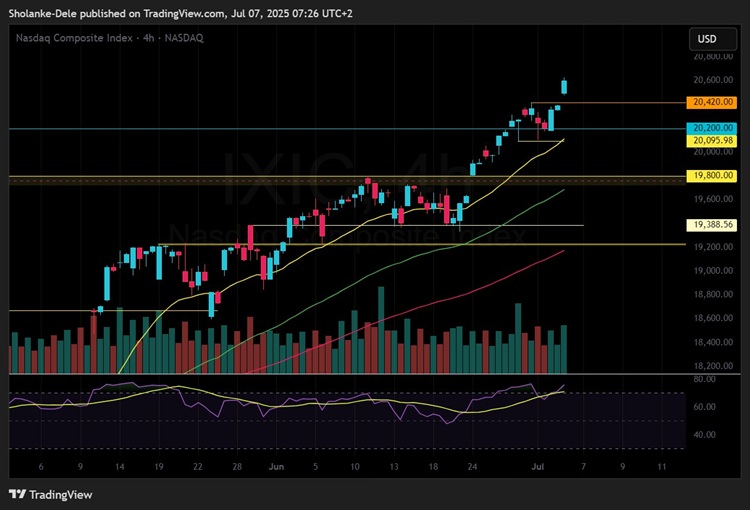Click the Jun label on time axis
The width and height of the screenshot is (750, 510).
[x=276, y=466]
